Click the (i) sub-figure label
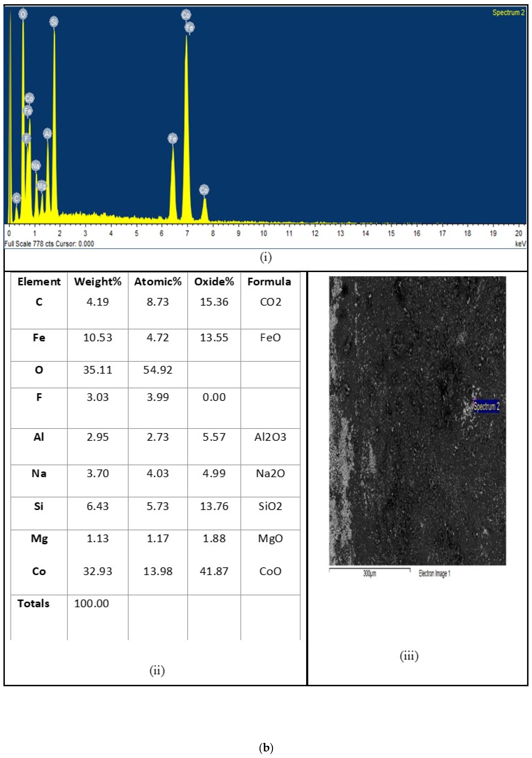The image size is (532, 758). (266, 257)
